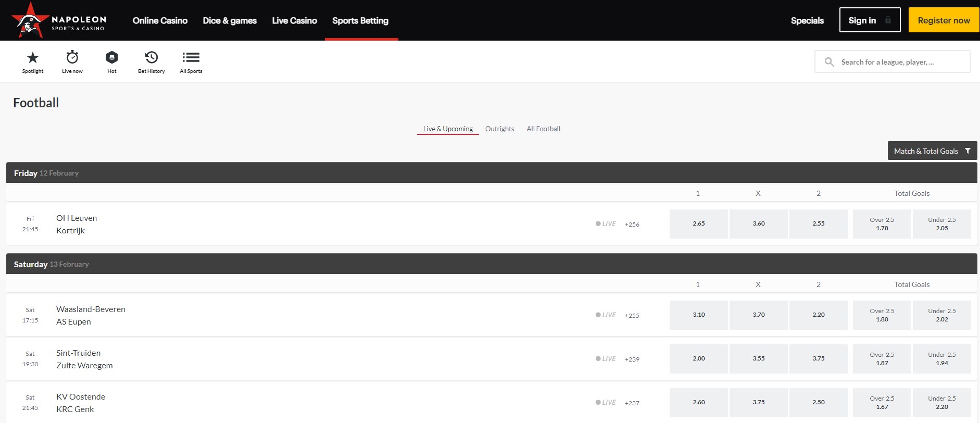Screen dimensions: 980x423
Task: Bet on Sint-Truiden win at 2.00
Action: pos(698,358)
